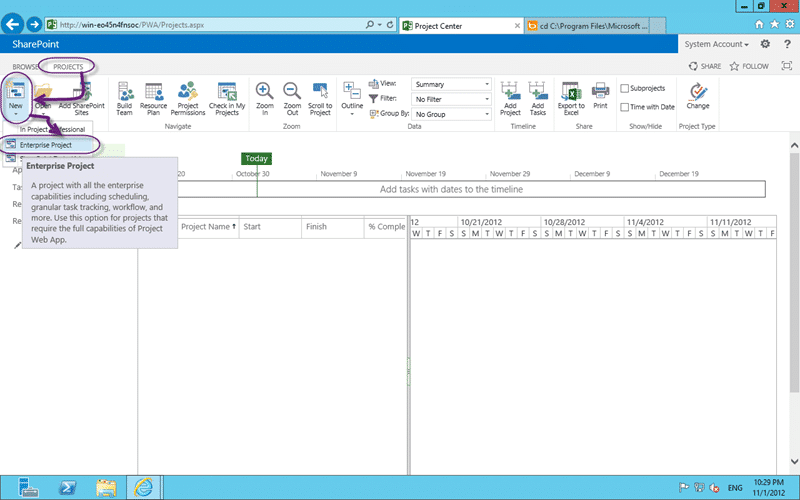Click the SharePoint title link
Viewport: 800px width, 500px height.
point(35,44)
